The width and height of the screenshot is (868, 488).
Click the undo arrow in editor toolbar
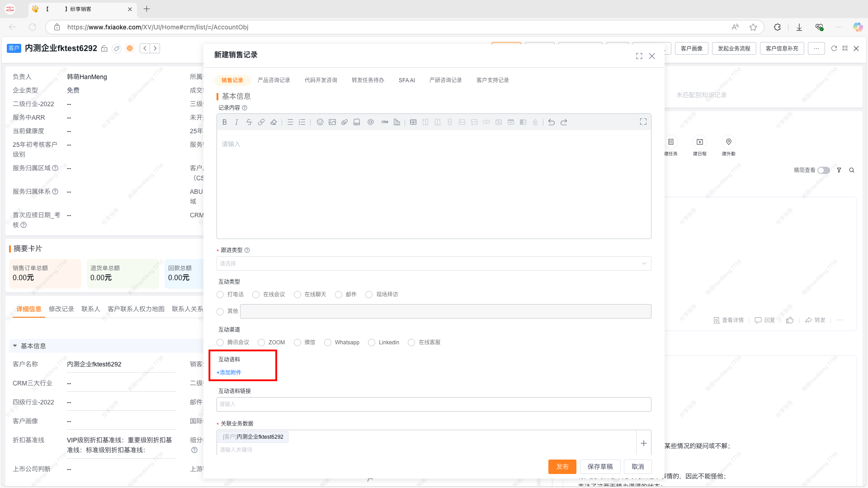552,122
